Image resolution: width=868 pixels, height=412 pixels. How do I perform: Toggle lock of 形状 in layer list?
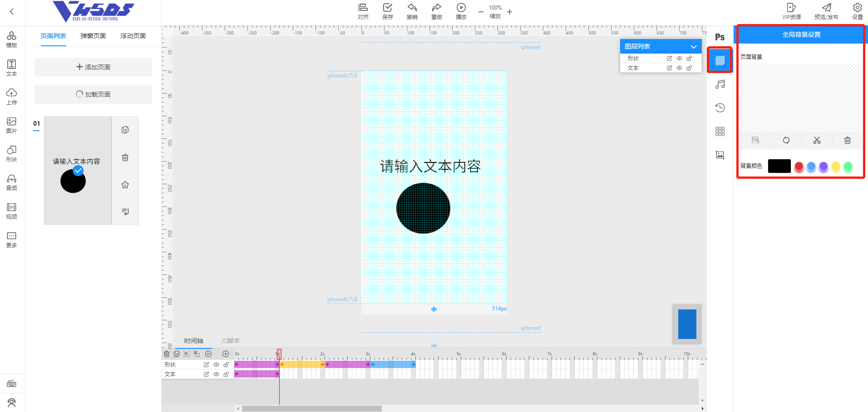(689, 59)
